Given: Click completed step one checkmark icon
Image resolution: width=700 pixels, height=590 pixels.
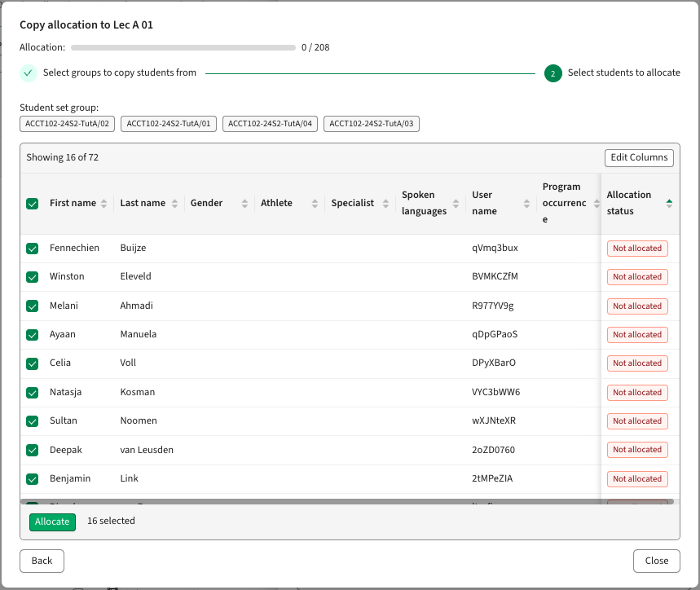Looking at the screenshot, I should click(x=29, y=73).
